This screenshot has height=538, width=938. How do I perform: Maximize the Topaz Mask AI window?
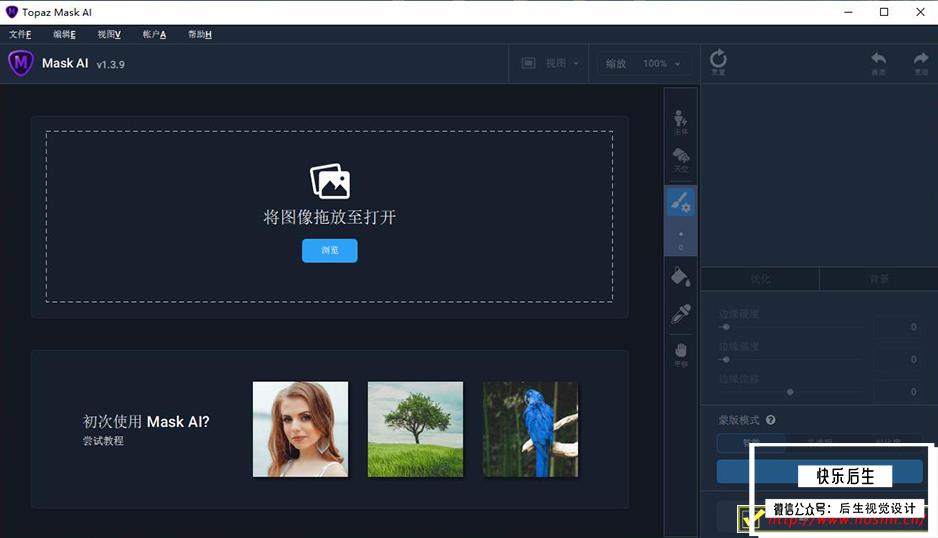click(x=884, y=12)
